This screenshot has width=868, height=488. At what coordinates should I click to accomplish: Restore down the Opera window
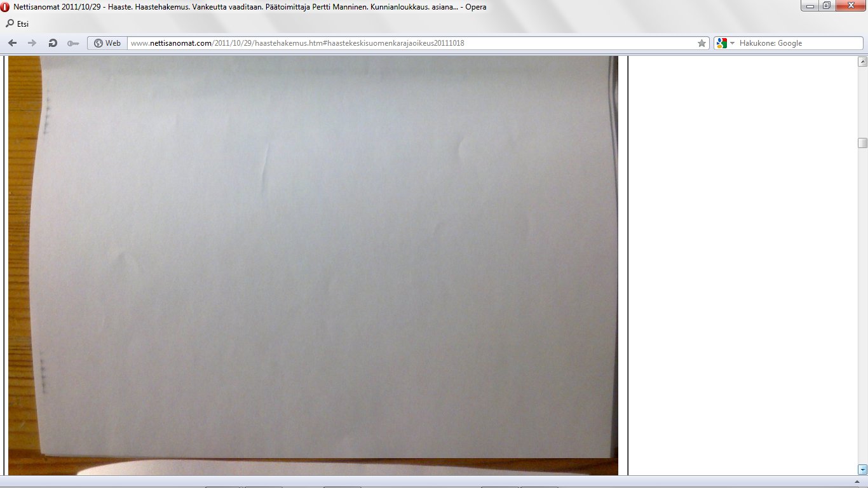coord(826,6)
